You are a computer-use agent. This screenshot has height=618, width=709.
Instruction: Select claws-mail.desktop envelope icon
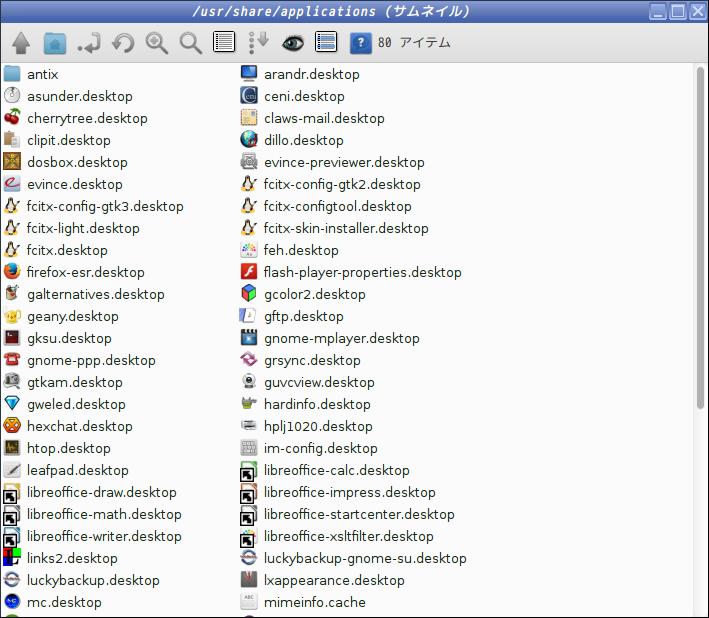pyautogui.click(x=249, y=118)
